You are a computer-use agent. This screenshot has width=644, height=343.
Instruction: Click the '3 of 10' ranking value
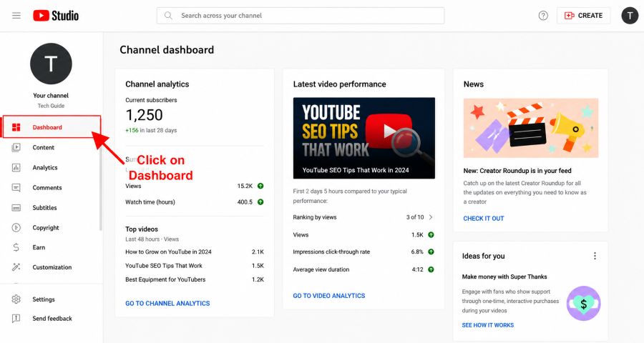415,217
